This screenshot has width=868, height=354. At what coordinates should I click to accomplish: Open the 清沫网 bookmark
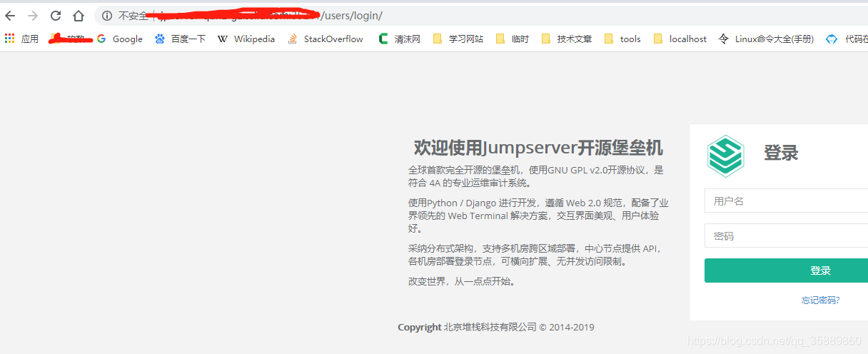tap(399, 39)
